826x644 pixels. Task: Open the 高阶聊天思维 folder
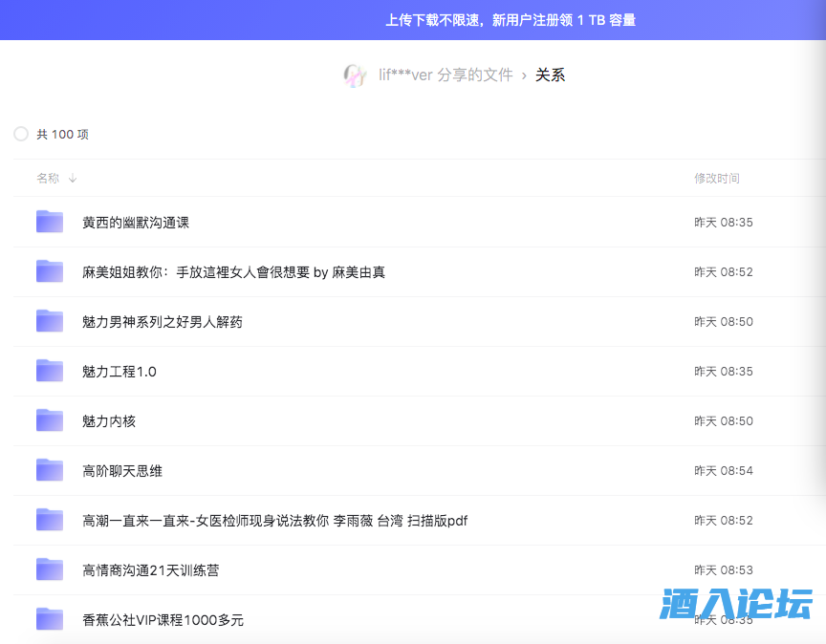pos(120,470)
